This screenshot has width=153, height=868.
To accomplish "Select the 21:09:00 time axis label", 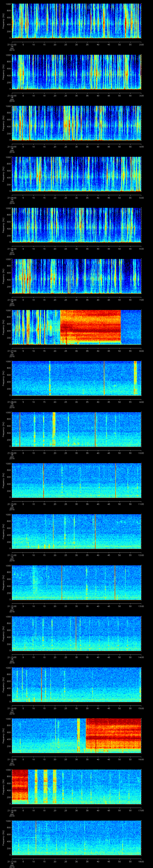I will (12, 453).
